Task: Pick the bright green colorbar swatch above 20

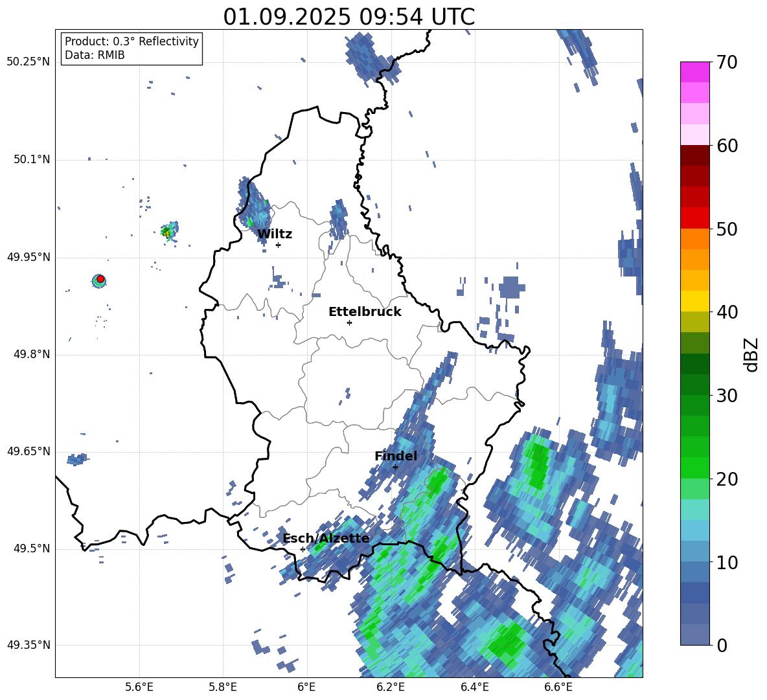Action: pos(695,468)
